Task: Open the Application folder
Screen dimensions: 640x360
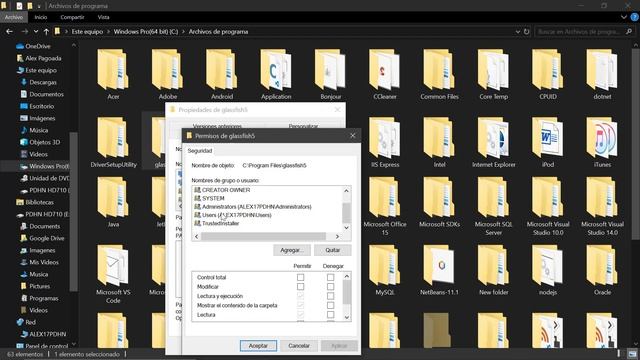Action: pyautogui.click(x=276, y=74)
